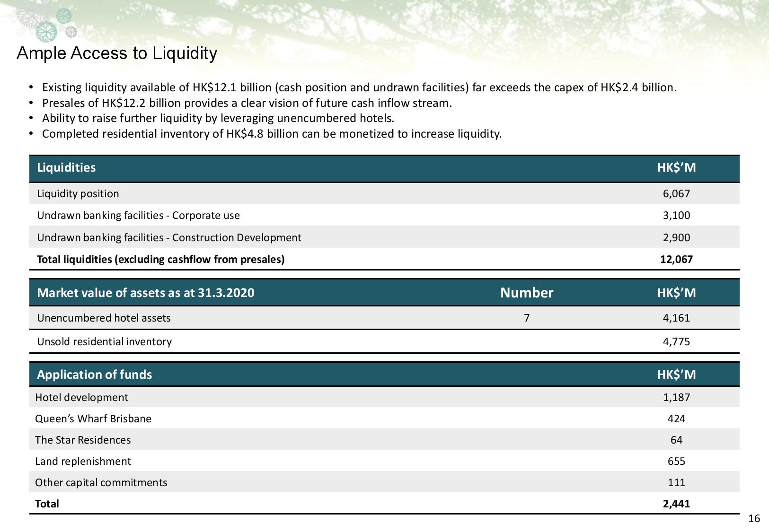
Task: Click the value 111
Action: (677, 482)
